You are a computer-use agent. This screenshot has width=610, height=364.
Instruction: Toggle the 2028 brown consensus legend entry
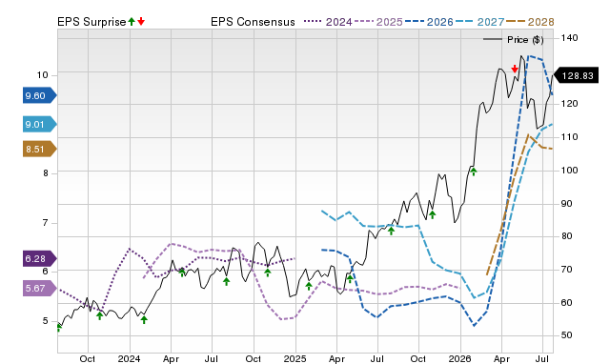click(x=530, y=22)
